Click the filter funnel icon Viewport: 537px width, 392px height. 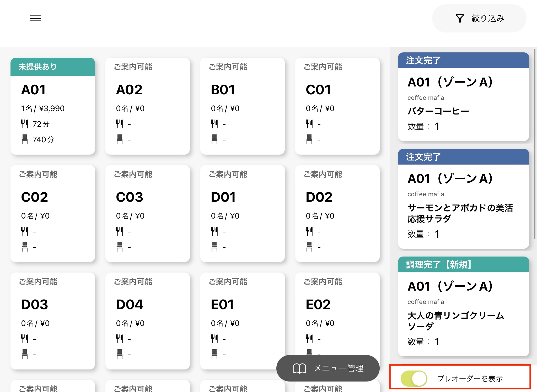tap(460, 18)
